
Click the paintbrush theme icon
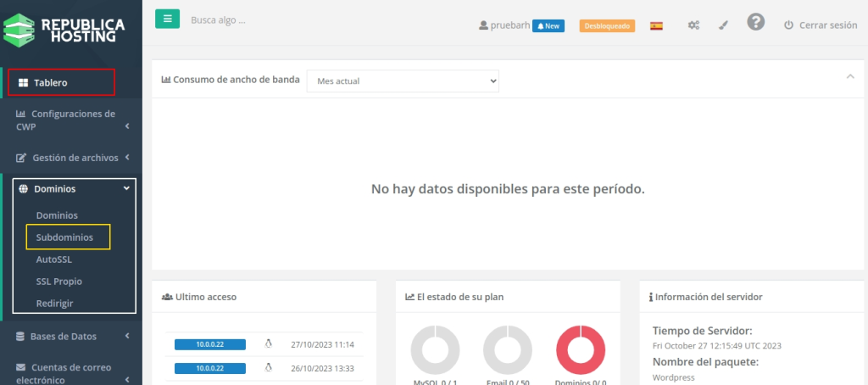click(723, 25)
